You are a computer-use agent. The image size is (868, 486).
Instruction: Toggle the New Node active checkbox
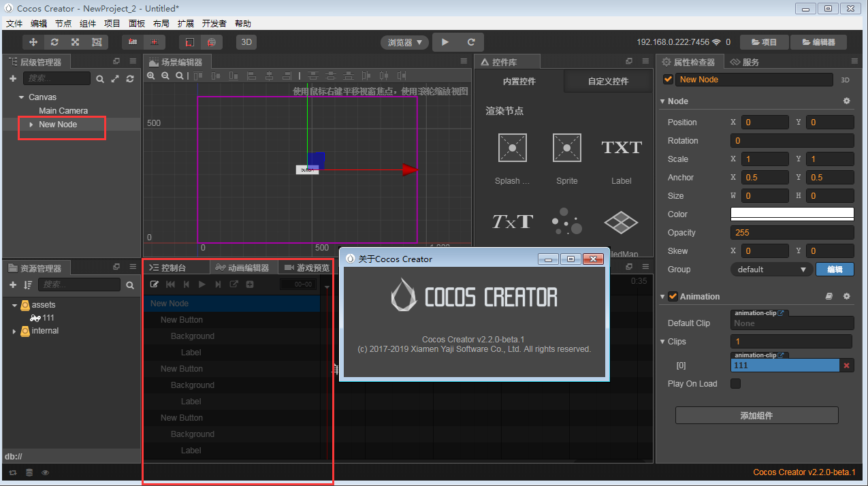[668, 79]
